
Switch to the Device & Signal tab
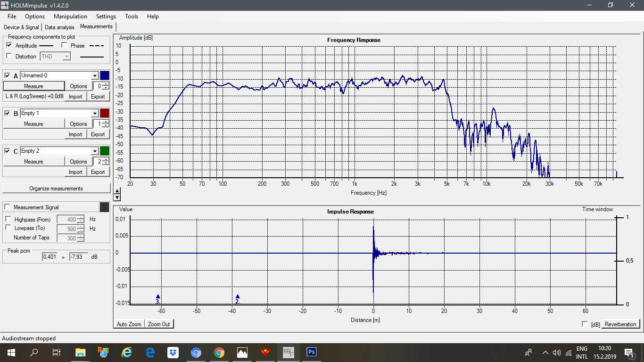(x=21, y=27)
